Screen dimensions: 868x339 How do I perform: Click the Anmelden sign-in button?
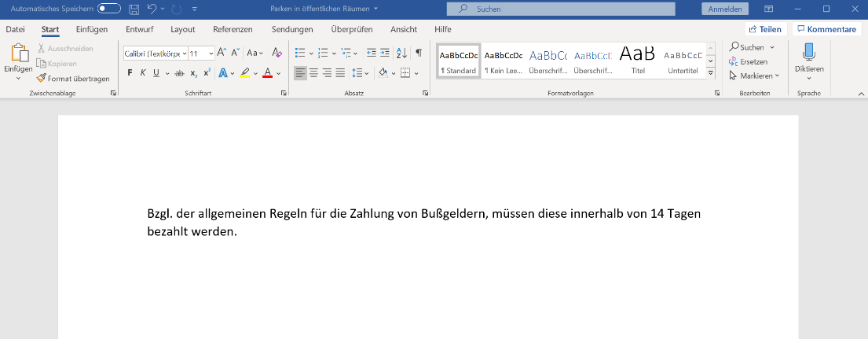point(723,9)
